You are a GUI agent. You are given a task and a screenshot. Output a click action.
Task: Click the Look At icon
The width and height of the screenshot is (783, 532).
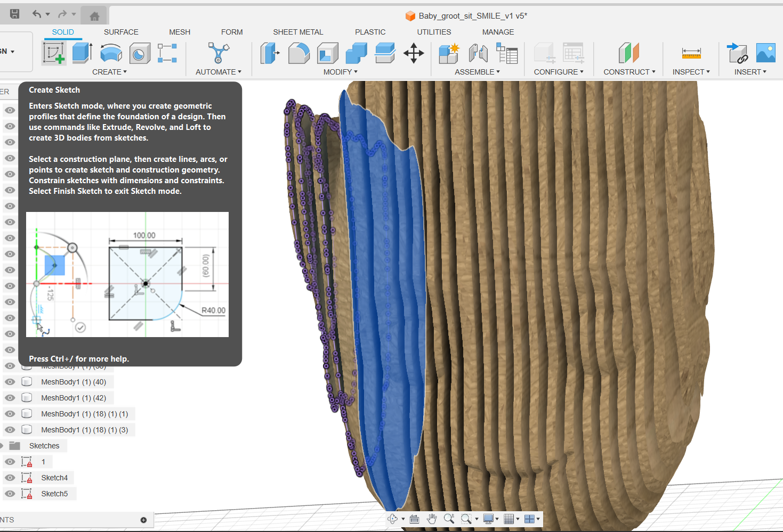[x=414, y=519]
